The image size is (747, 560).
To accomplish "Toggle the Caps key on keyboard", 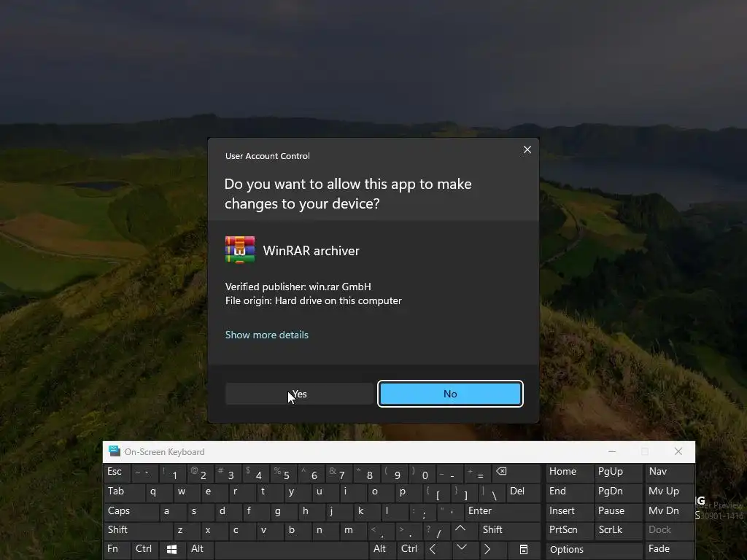I will (131, 511).
